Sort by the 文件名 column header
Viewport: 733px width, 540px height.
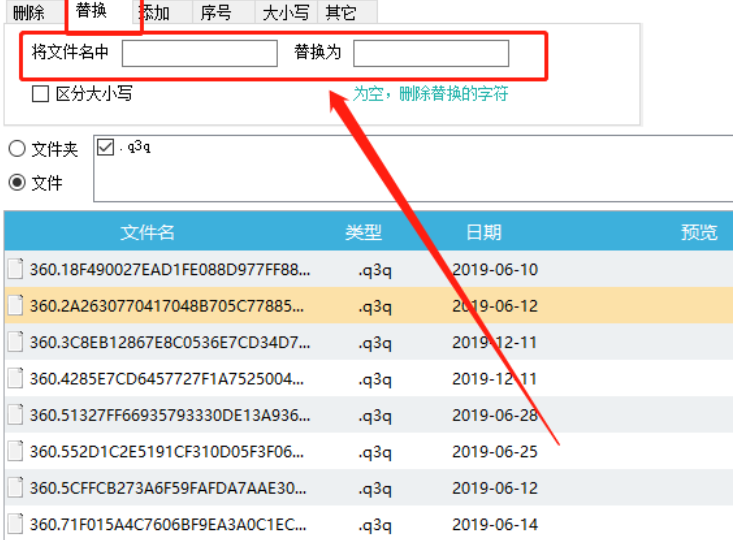[147, 232]
